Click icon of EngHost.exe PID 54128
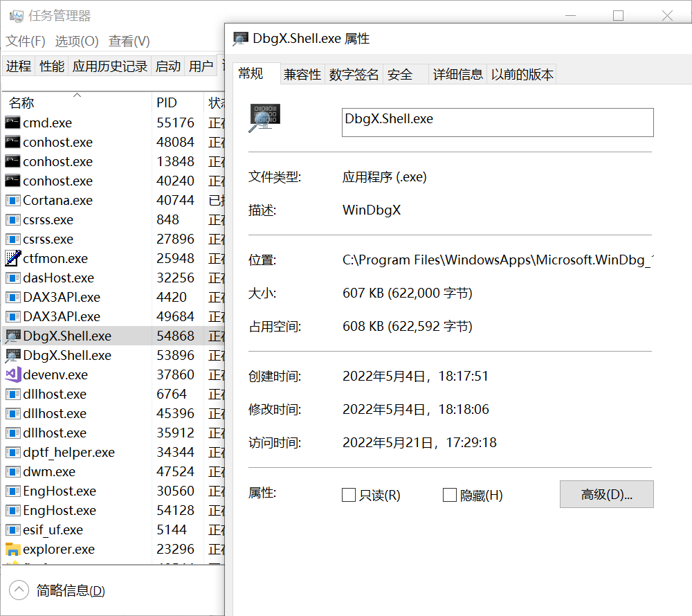The width and height of the screenshot is (692, 616). pyautogui.click(x=12, y=511)
